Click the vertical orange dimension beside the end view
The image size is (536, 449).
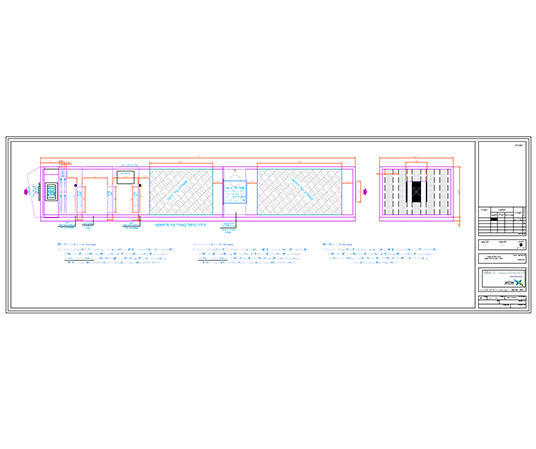coord(459,196)
